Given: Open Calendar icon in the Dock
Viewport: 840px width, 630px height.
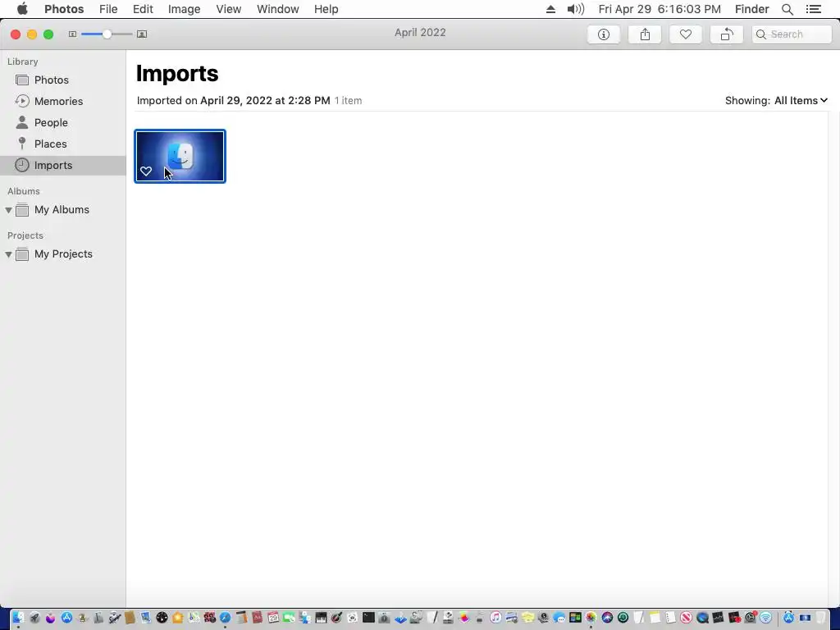Looking at the screenshot, I should click(273, 618).
